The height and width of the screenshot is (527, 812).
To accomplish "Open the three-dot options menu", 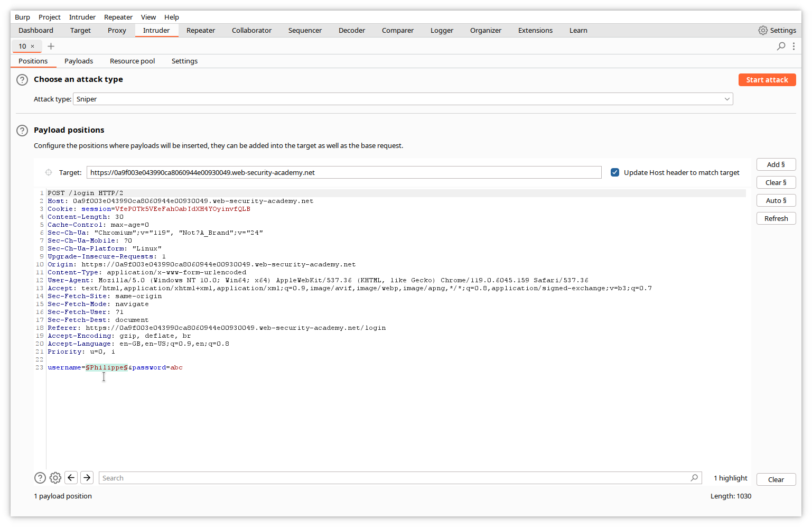I will tap(794, 47).
